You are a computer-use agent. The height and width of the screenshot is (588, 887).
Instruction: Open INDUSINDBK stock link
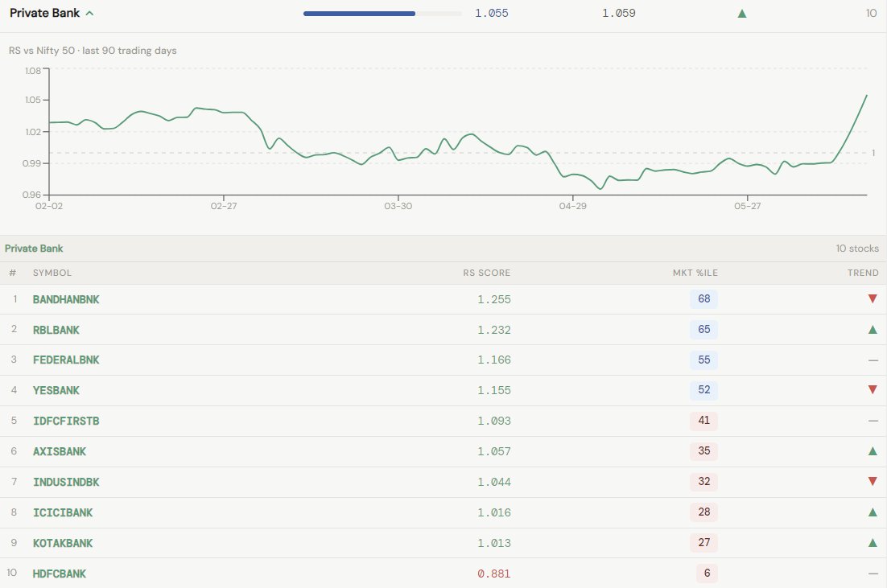66,483
